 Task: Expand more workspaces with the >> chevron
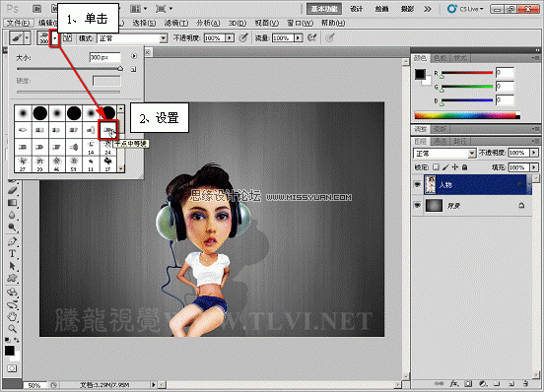[428, 9]
